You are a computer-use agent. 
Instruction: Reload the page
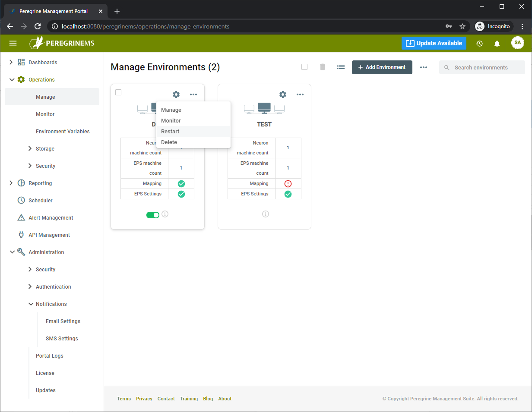38,26
